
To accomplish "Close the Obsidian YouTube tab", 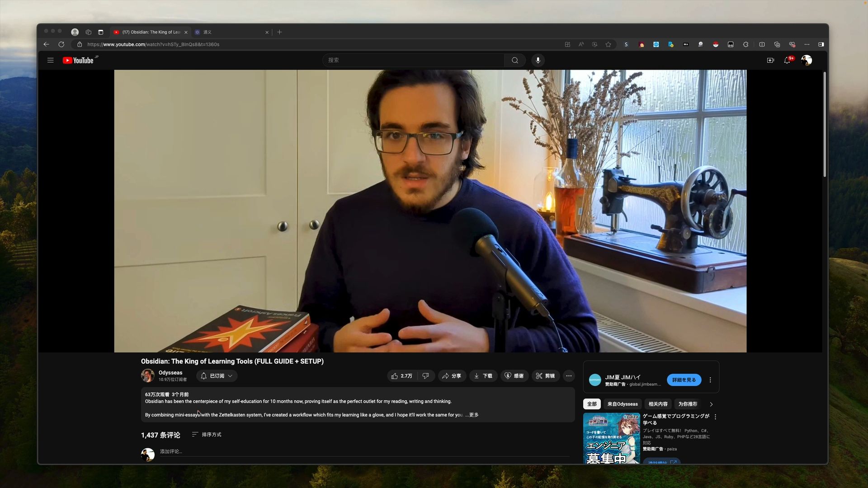I will 186,32.
